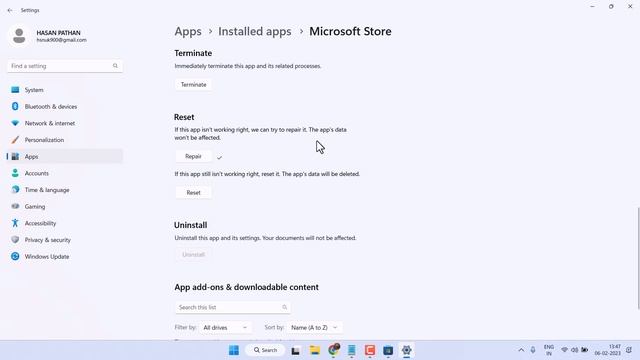Click the Accessibility figure icon
This screenshot has width=640, height=360.
click(15, 223)
